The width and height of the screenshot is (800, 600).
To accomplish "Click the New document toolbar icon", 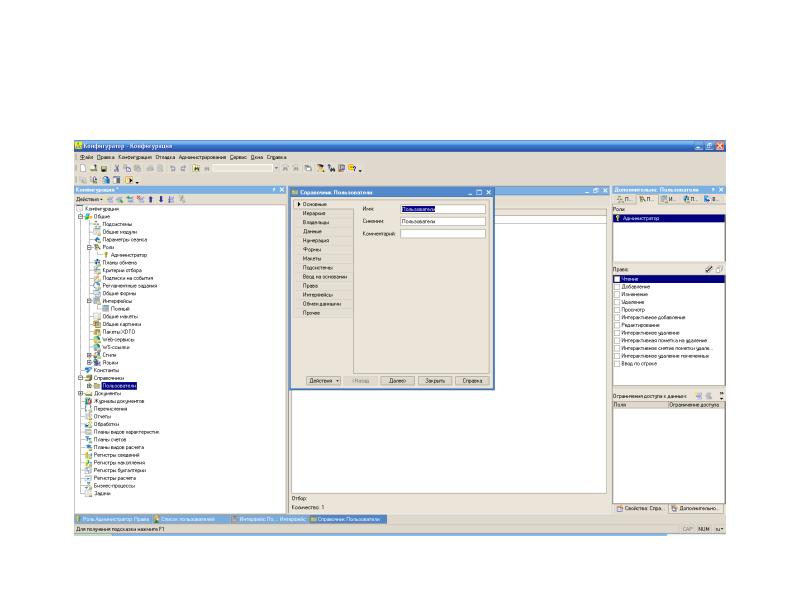I will 83,168.
